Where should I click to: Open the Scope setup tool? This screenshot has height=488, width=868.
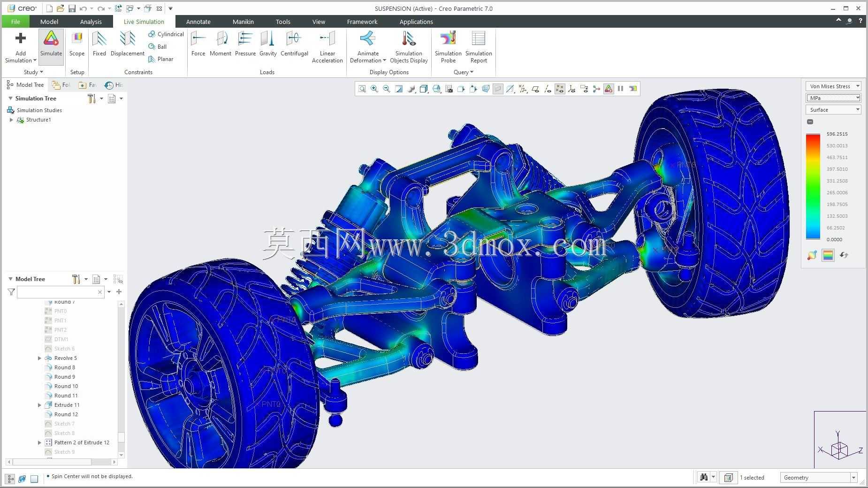point(77,44)
